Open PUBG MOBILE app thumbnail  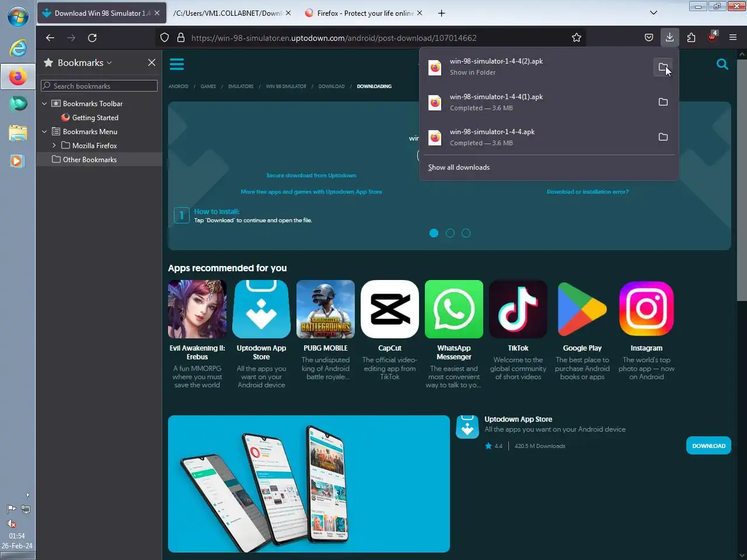326,309
